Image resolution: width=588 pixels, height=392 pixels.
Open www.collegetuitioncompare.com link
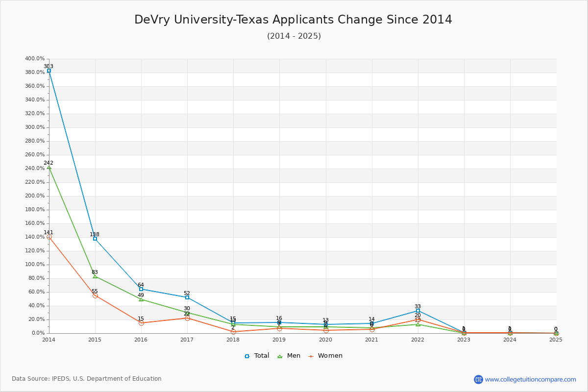(x=530, y=379)
